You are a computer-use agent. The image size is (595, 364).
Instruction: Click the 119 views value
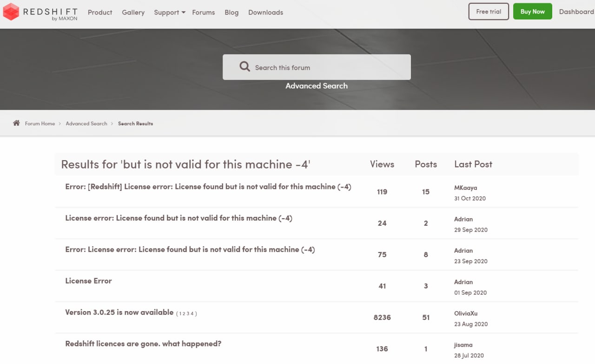(382, 192)
